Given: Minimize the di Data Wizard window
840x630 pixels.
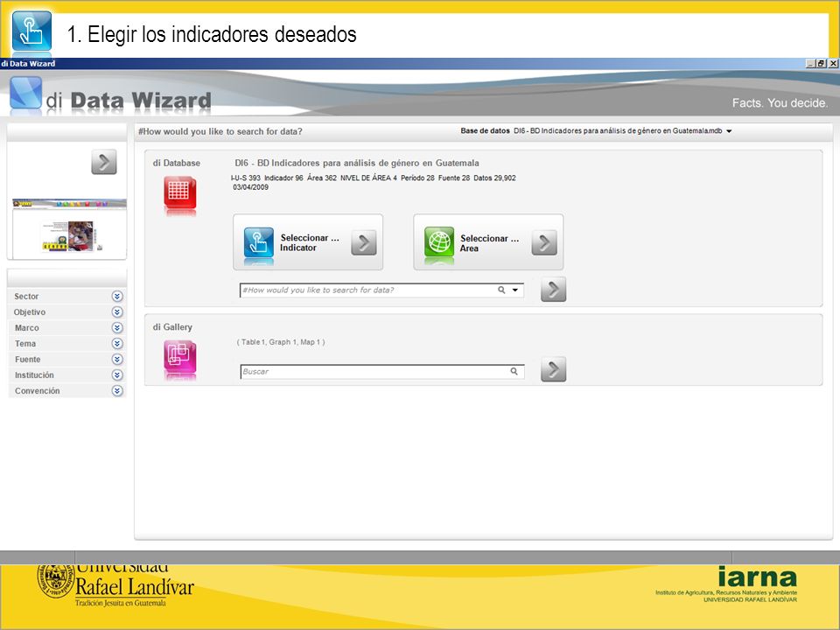Looking at the screenshot, I should point(810,63).
